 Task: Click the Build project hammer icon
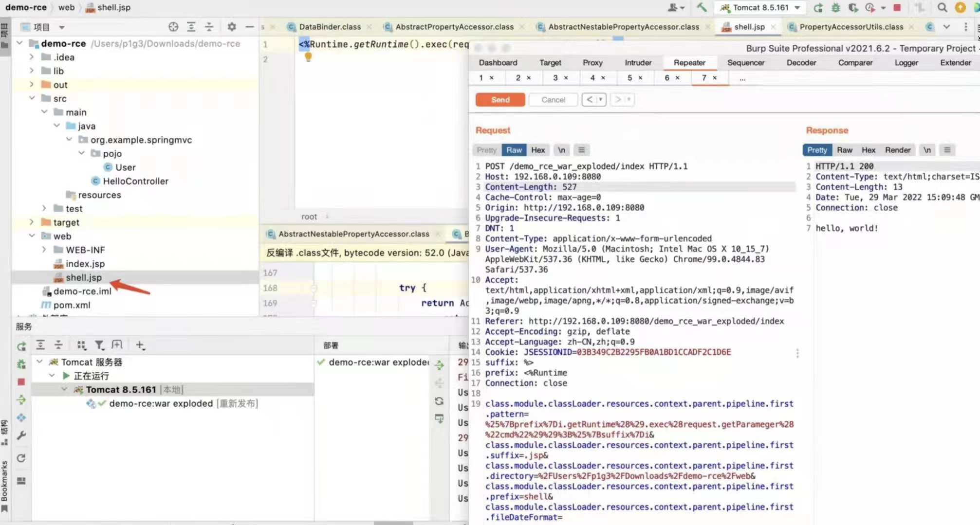click(702, 7)
